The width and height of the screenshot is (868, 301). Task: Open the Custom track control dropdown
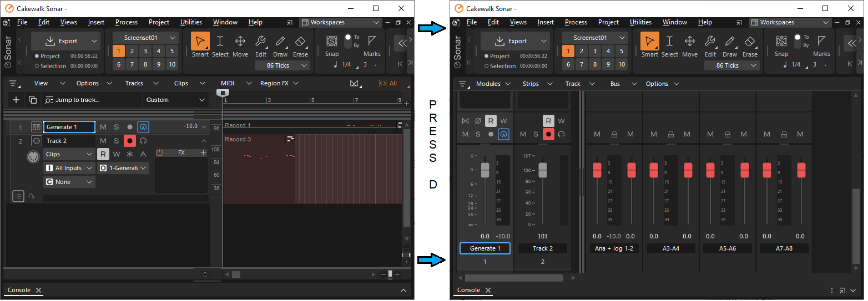pos(175,100)
